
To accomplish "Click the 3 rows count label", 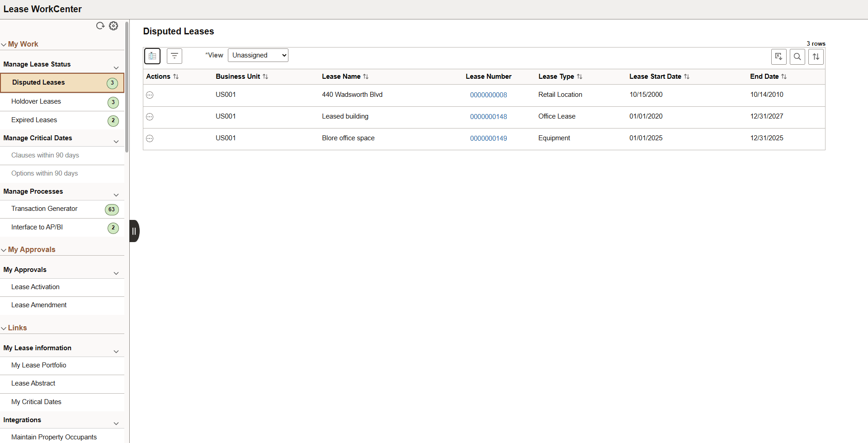I will pos(816,43).
